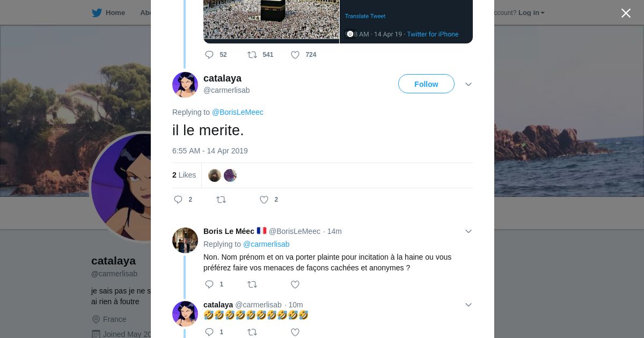Click the reply icon on catalaya's main tweet

(179, 200)
